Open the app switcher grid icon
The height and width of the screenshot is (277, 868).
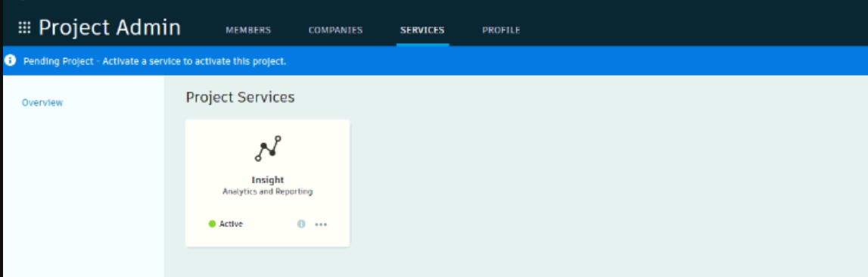tap(24, 28)
